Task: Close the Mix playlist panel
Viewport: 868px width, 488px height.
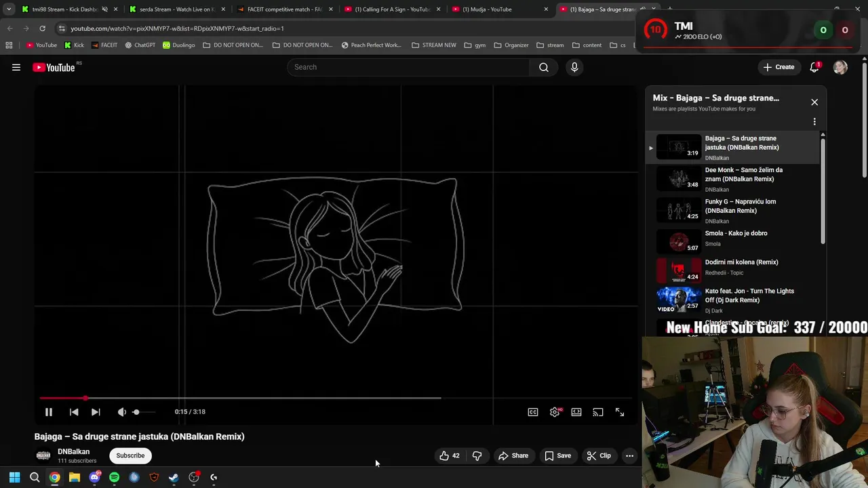Action: (814, 102)
